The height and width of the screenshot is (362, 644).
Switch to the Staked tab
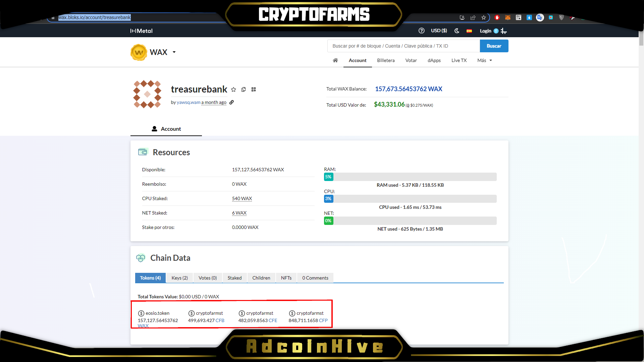point(234,278)
